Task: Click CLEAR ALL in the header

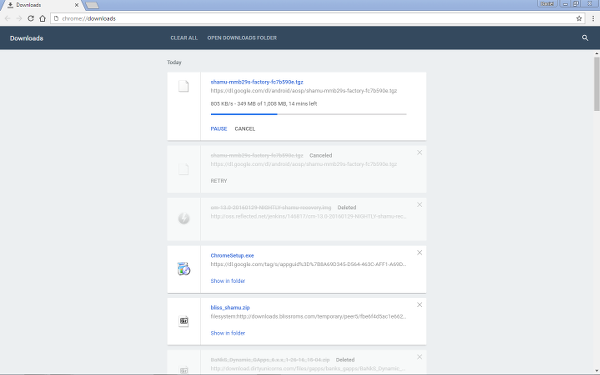Action: [184, 38]
